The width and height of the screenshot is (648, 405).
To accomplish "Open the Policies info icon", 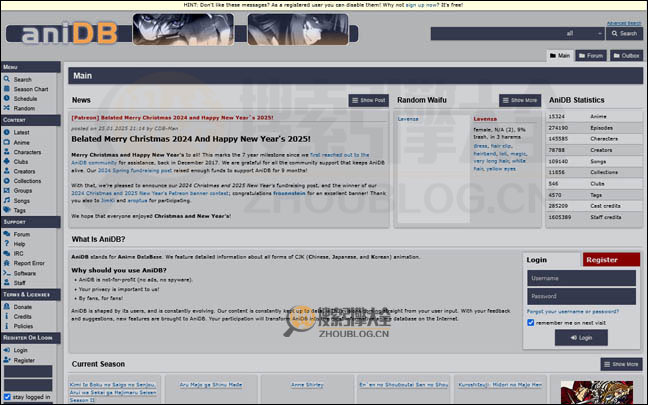I will 7,326.
